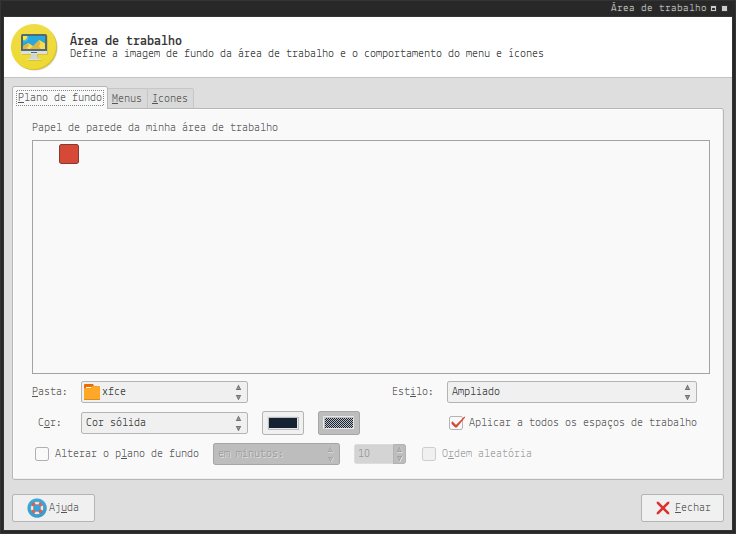Enable 'Alterar o plano de fundo' checkbox
The height and width of the screenshot is (534, 736).
pyautogui.click(x=42, y=454)
